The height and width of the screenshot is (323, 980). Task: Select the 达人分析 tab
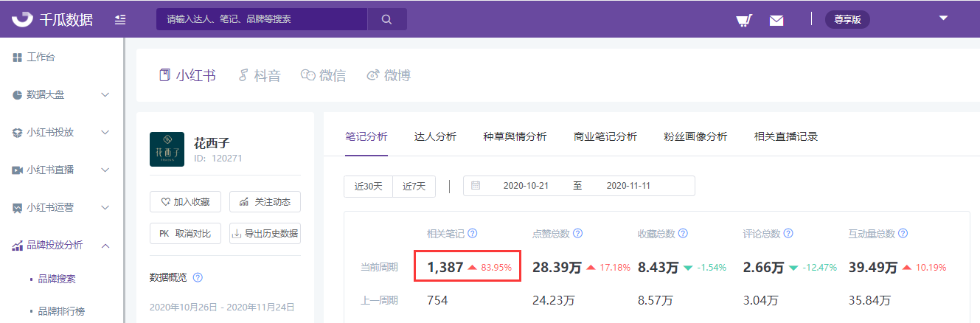tap(435, 136)
